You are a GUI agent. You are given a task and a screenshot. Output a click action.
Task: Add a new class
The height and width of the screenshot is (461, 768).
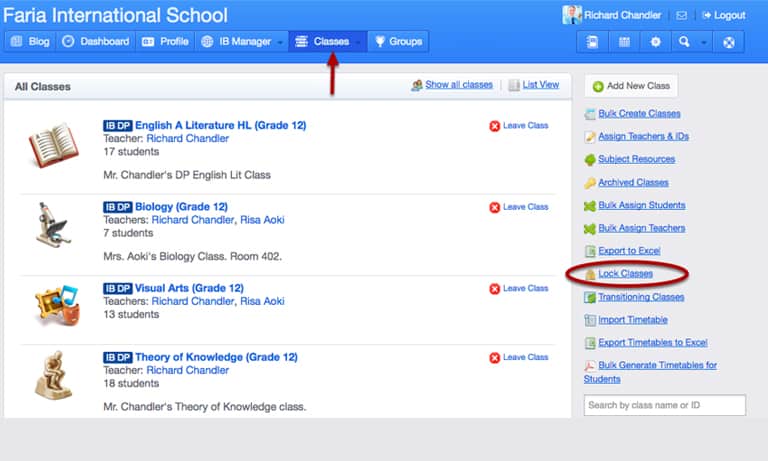(x=631, y=86)
